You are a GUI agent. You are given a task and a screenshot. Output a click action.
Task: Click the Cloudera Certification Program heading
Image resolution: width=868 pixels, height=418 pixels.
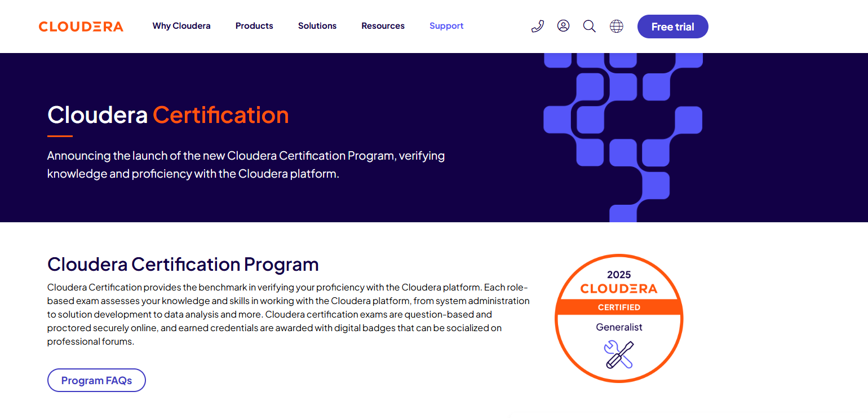tap(183, 264)
